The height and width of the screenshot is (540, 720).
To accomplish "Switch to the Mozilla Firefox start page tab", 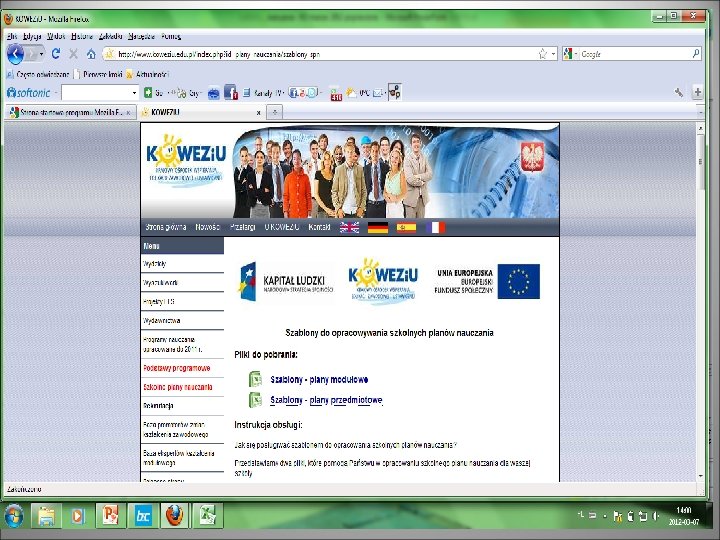I will tap(70, 112).
